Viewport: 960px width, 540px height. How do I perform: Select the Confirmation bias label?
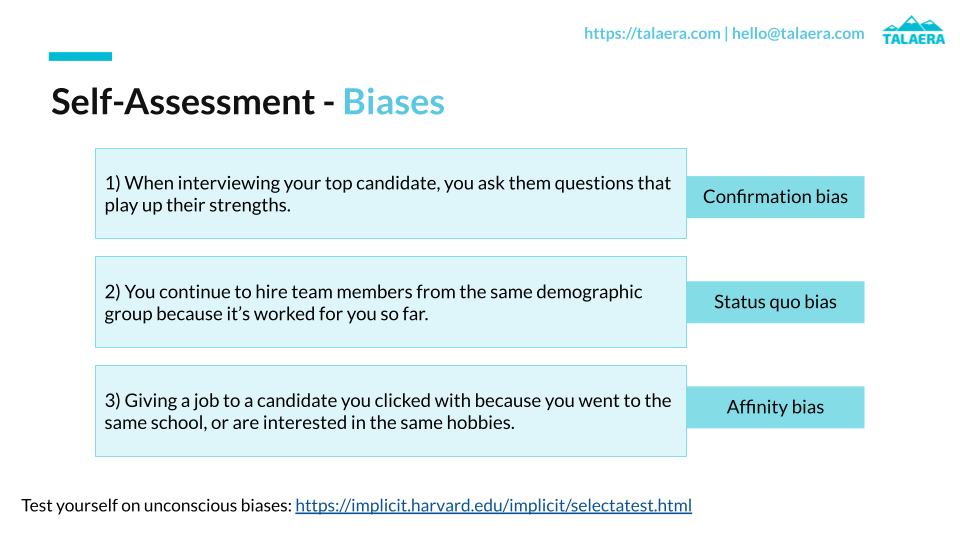775,197
